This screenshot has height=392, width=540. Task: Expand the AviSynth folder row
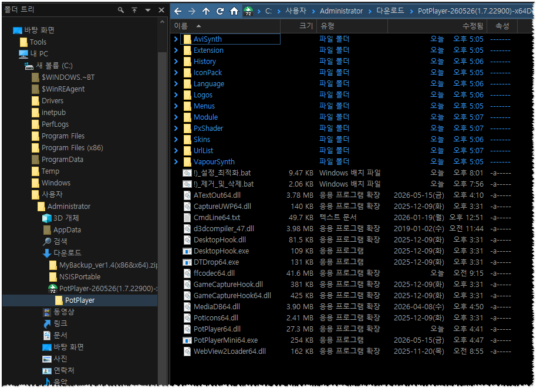click(x=176, y=39)
